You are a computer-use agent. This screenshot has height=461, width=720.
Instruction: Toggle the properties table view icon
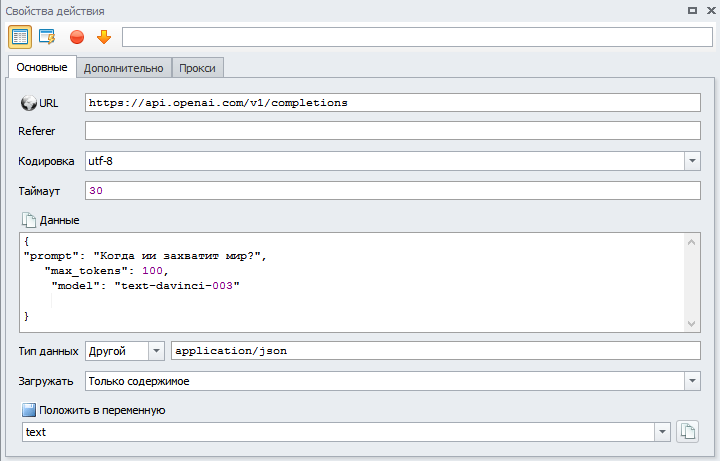(x=20, y=37)
